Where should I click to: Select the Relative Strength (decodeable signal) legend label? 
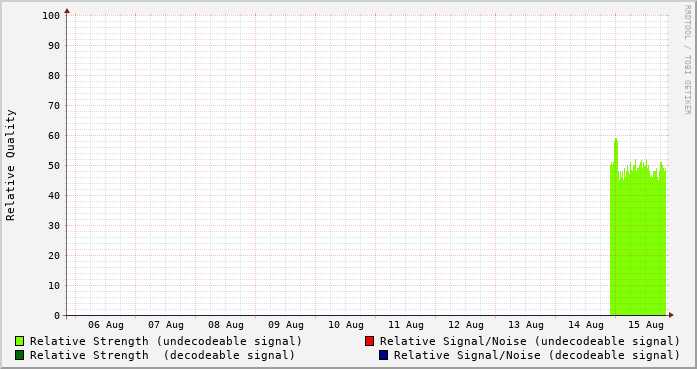(162, 355)
